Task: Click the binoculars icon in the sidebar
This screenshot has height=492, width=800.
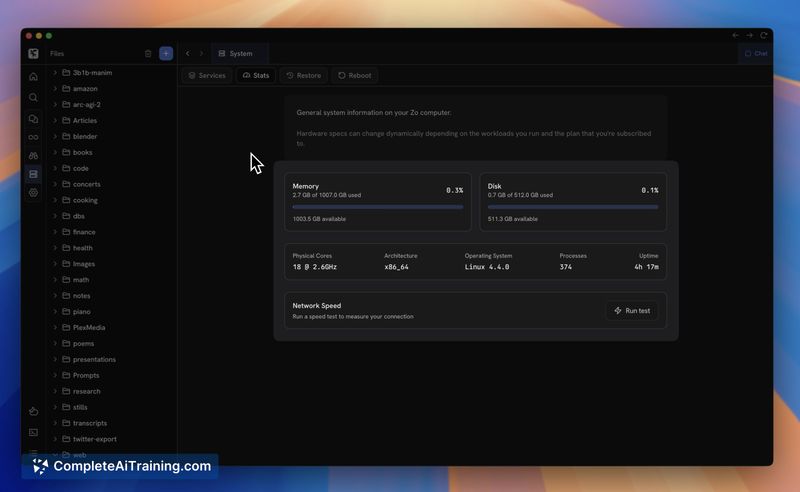Action: pyautogui.click(x=34, y=156)
